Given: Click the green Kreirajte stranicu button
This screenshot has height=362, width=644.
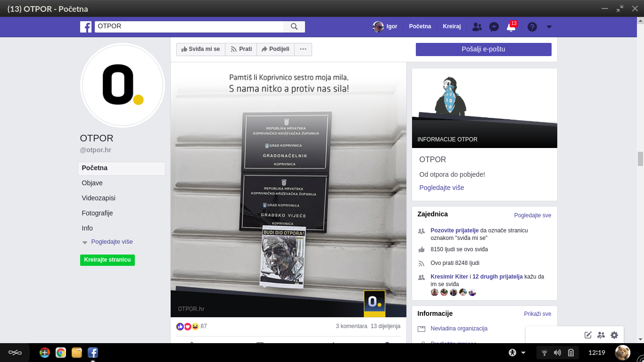Looking at the screenshot, I should click(x=107, y=260).
